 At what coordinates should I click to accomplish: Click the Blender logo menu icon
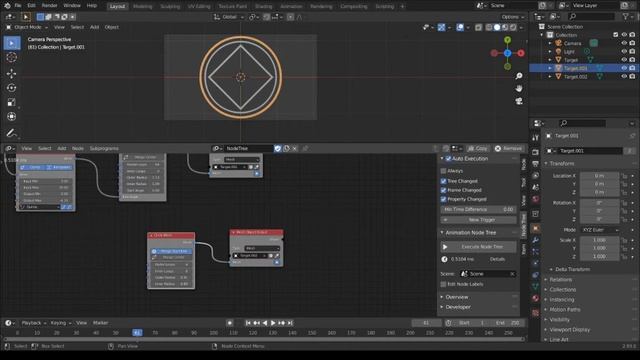click(7, 6)
